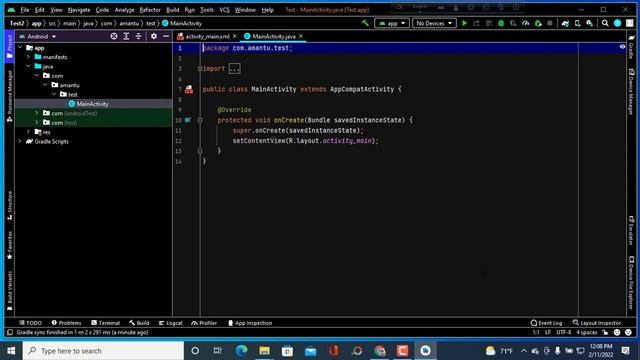Open Resource Manager side tab on left edge
Viewport: 640px width, 360px height.
click(x=9, y=96)
